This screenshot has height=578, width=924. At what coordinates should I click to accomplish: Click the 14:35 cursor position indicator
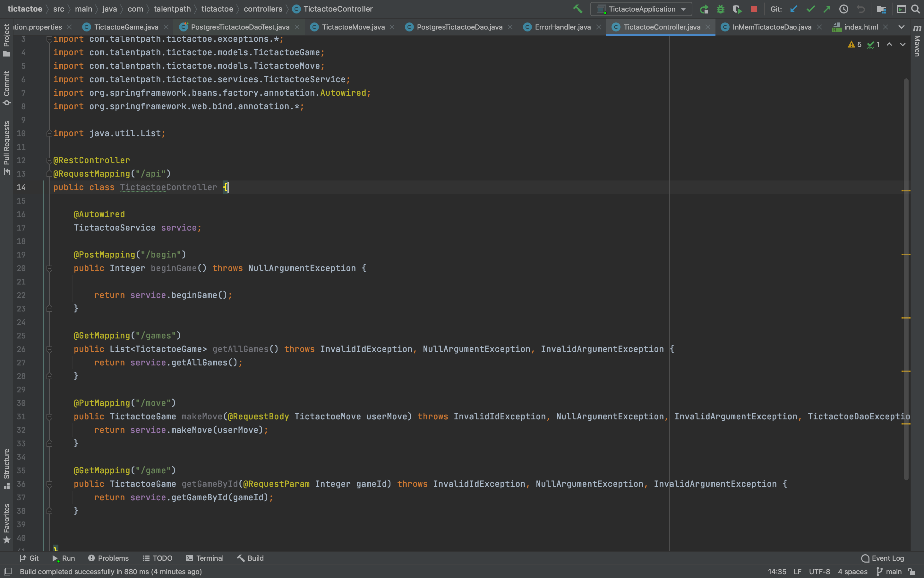(x=777, y=572)
